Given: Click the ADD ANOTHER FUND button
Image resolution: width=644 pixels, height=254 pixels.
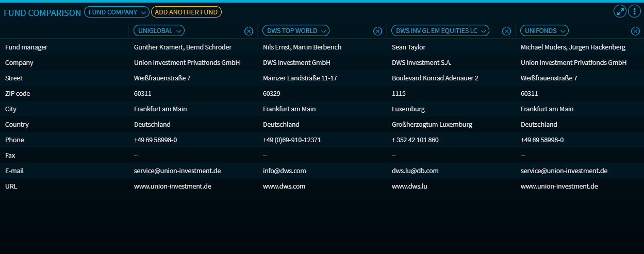Looking at the screenshot, I should (186, 12).
